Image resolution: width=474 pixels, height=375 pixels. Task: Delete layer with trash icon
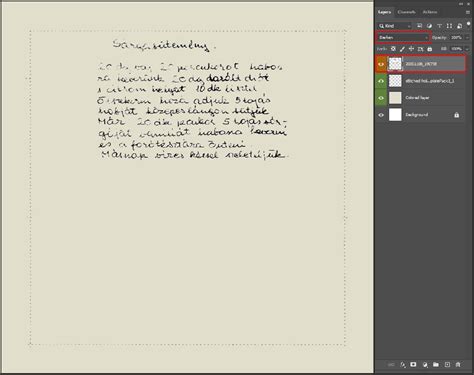click(x=458, y=365)
